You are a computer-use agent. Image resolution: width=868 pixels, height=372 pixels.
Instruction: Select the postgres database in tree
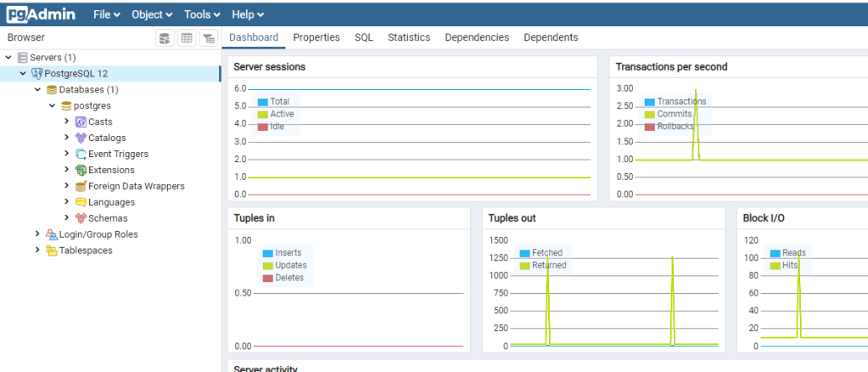(92, 106)
